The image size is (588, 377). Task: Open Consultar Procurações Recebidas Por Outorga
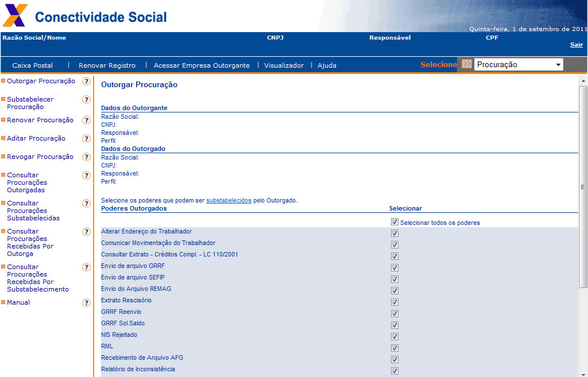click(x=30, y=243)
